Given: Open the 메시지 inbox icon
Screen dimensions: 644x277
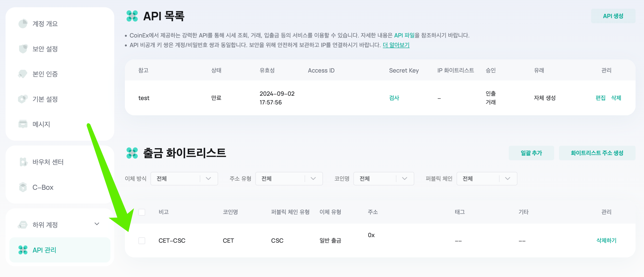Looking at the screenshot, I should [x=23, y=124].
